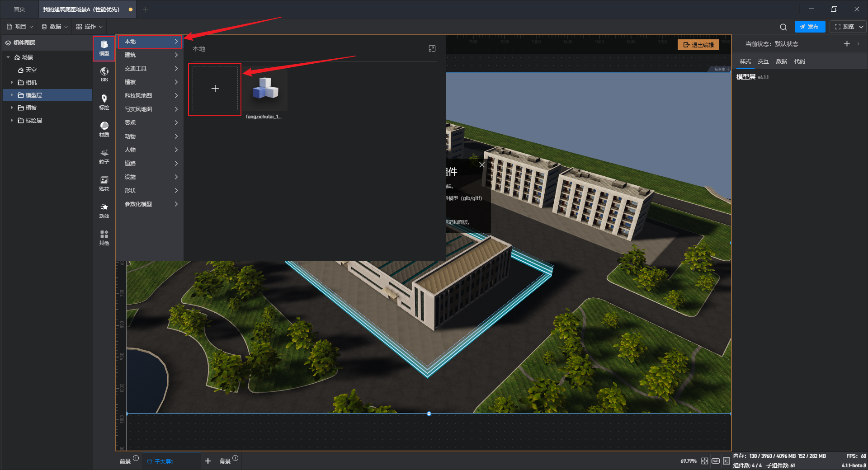Switch to the 首页 tab
This screenshot has width=868, height=470.
pyautogui.click(x=19, y=9)
